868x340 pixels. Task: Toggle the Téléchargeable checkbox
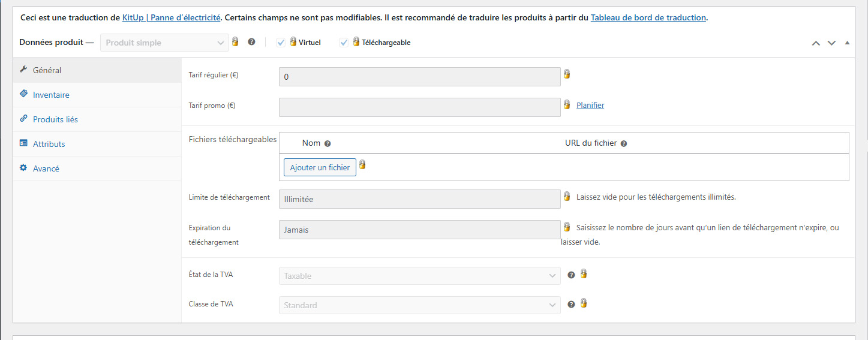(344, 43)
